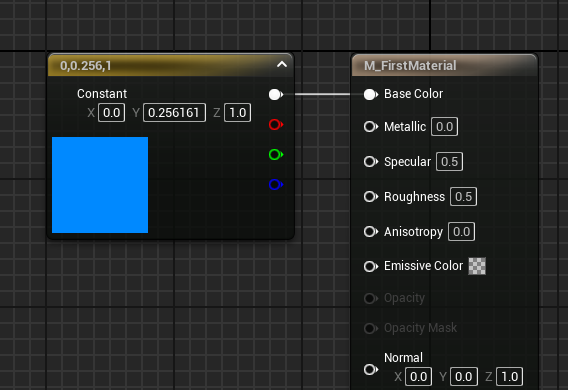Click the green channel output pin
568x390 pixels.
pos(276,155)
